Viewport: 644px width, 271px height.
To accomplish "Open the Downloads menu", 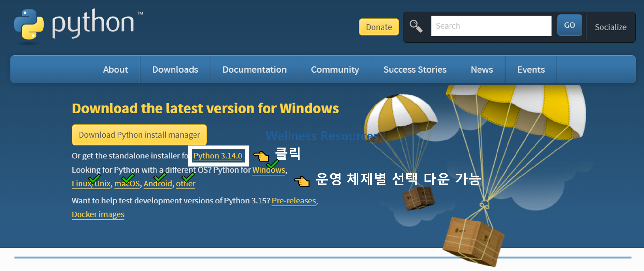I will point(175,69).
